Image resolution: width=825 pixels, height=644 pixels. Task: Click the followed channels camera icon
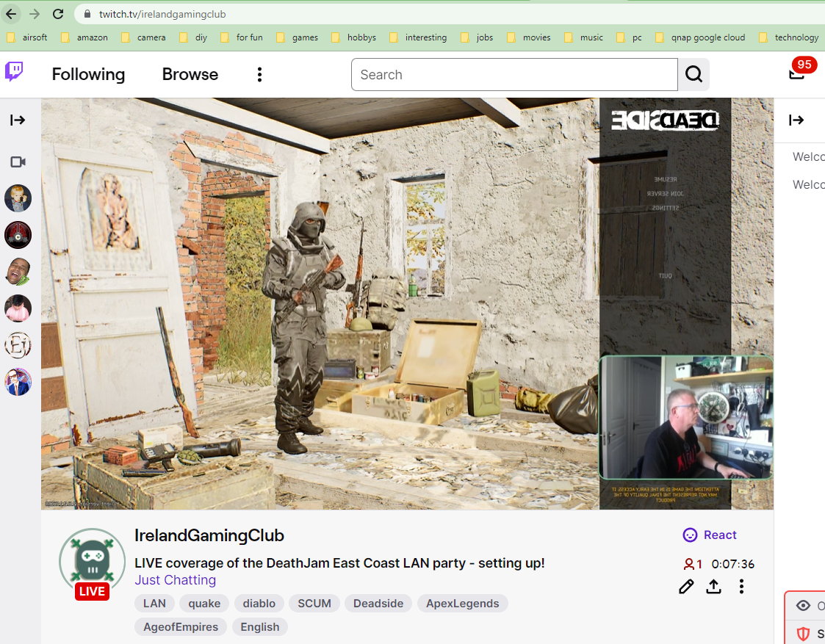point(18,162)
